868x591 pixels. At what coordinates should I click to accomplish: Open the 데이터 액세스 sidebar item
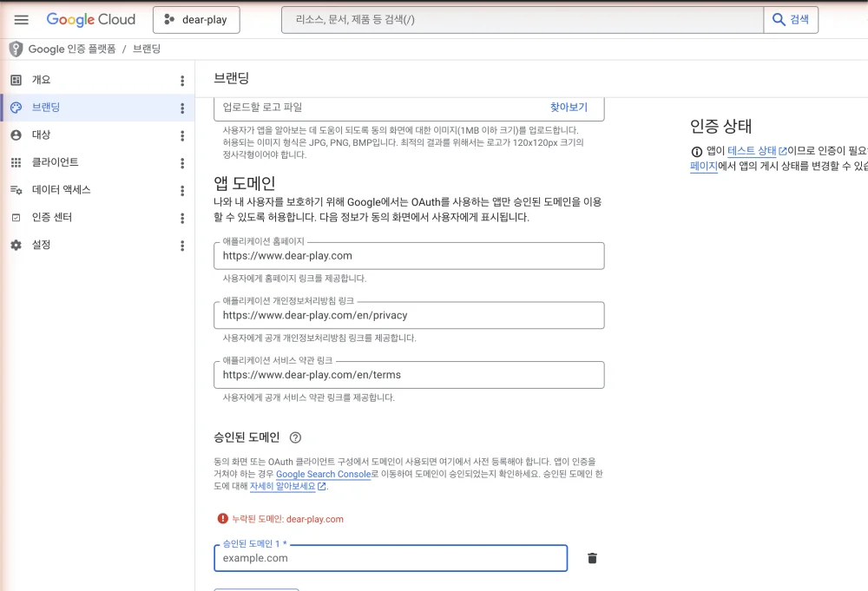[x=97, y=190]
